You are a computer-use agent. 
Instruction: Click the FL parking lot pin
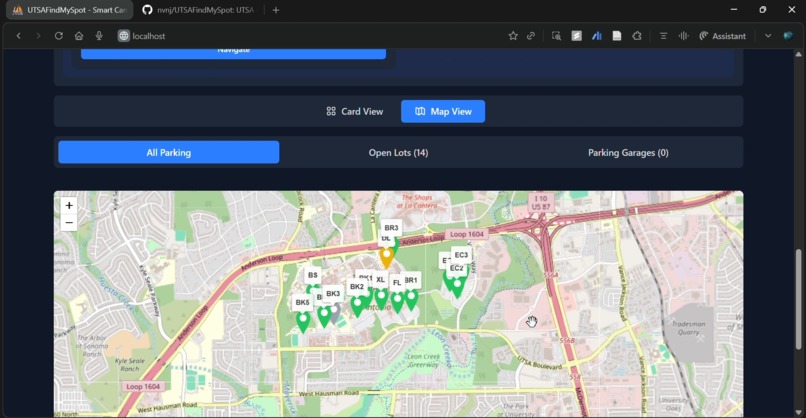click(397, 302)
